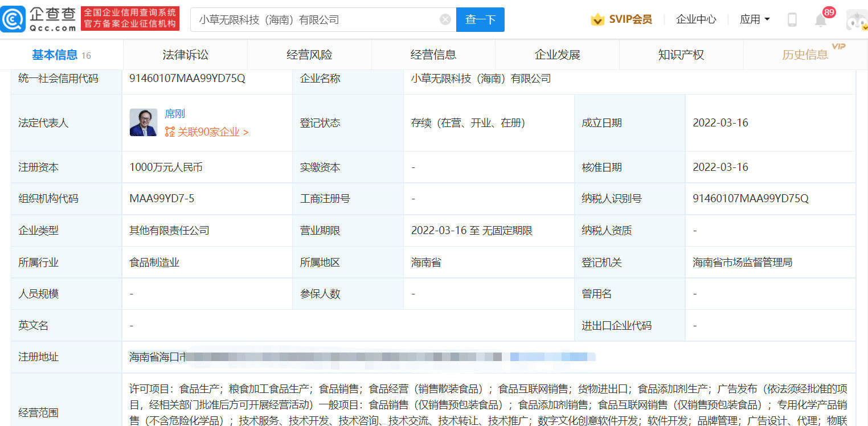868x426 pixels.
Task: Click the 经营范围 description text
Action: (488, 405)
